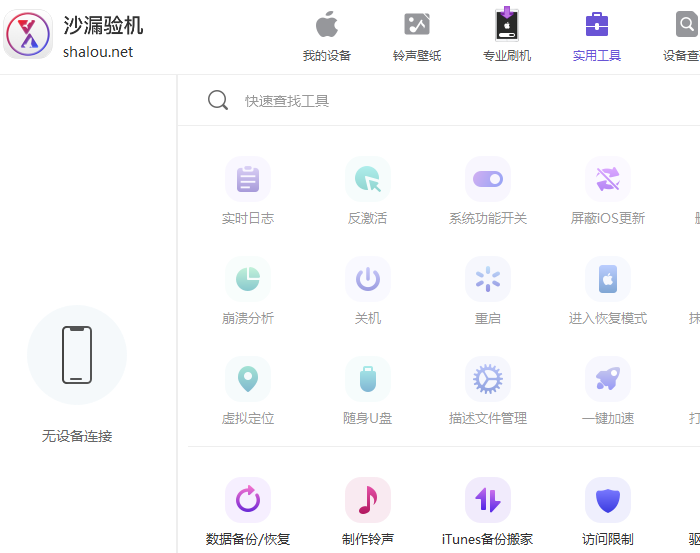
Task: Open the 专业刷机 tab
Action: (x=507, y=36)
